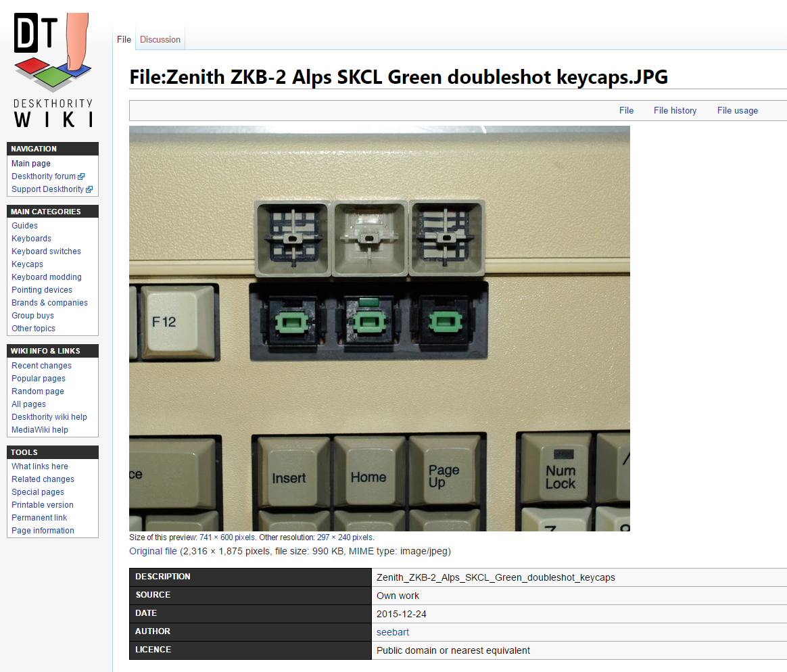The image size is (787, 672).
Task: Open Keyboard switches category
Action: (x=46, y=251)
